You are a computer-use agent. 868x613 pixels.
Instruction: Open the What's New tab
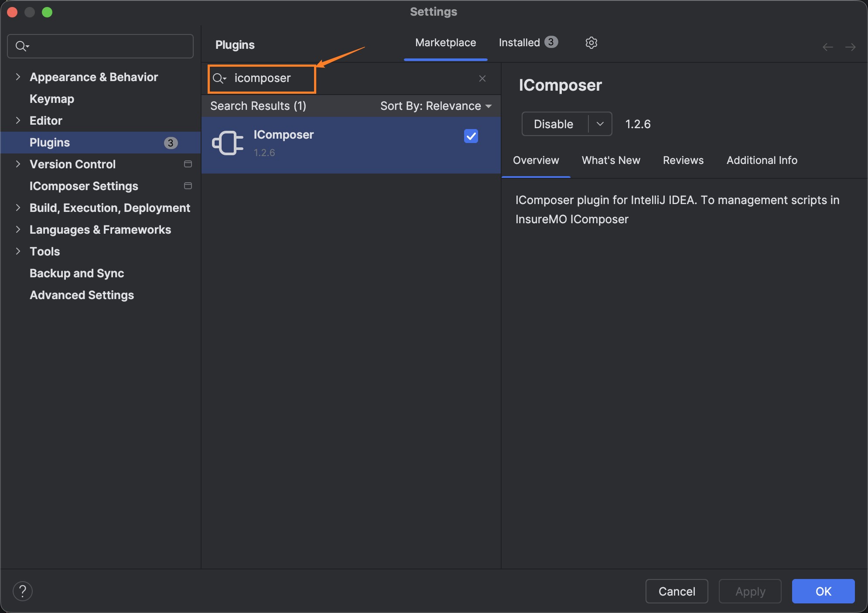(611, 160)
